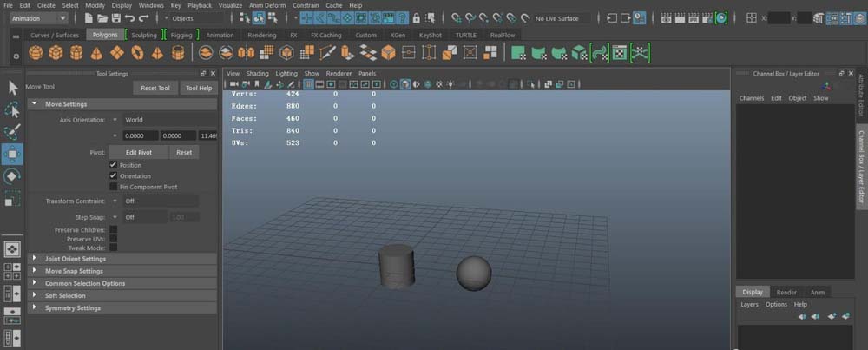
Task: Click the first axis value field 0.0000
Action: (x=140, y=135)
